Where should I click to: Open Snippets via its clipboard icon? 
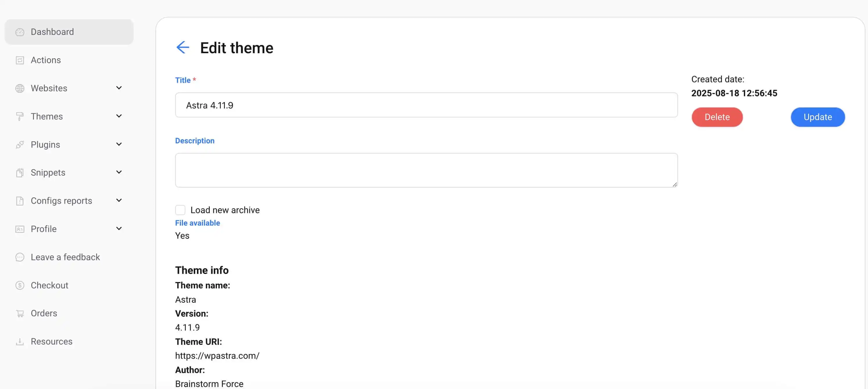[x=20, y=172]
